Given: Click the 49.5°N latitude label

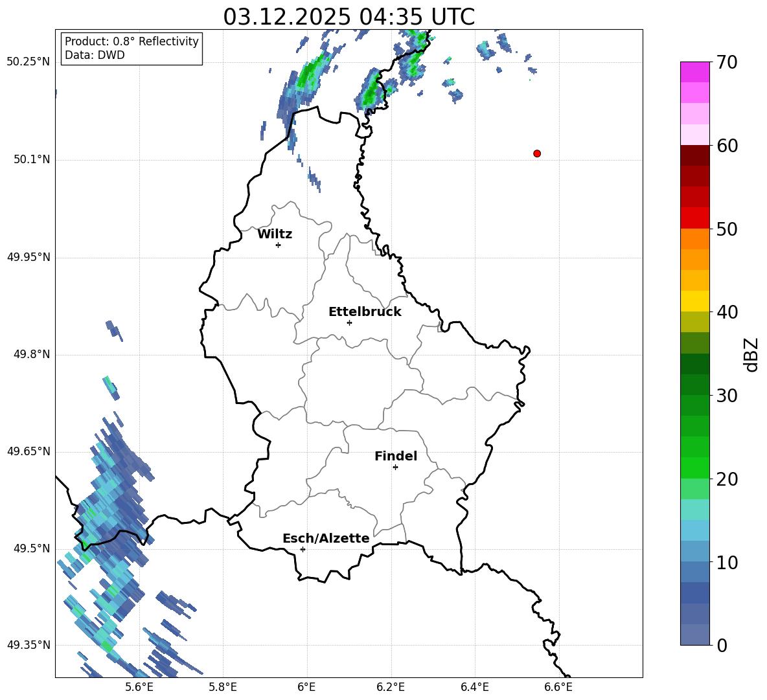Looking at the screenshot, I should point(32,548).
